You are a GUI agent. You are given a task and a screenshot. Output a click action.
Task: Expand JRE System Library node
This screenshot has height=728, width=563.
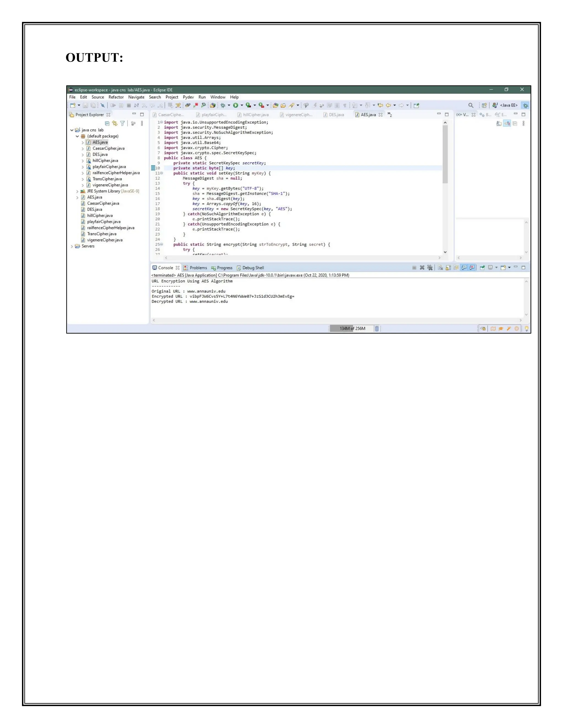(x=77, y=191)
